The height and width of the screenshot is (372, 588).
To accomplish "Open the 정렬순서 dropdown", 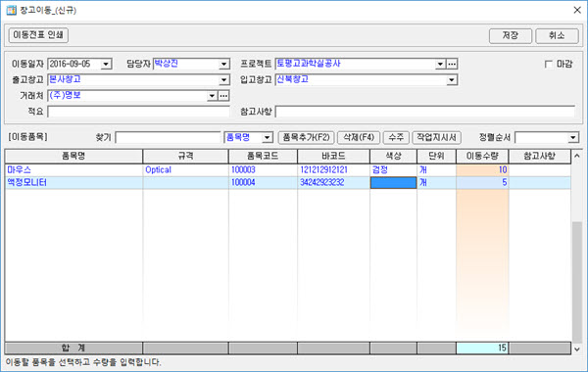I will click(x=573, y=137).
